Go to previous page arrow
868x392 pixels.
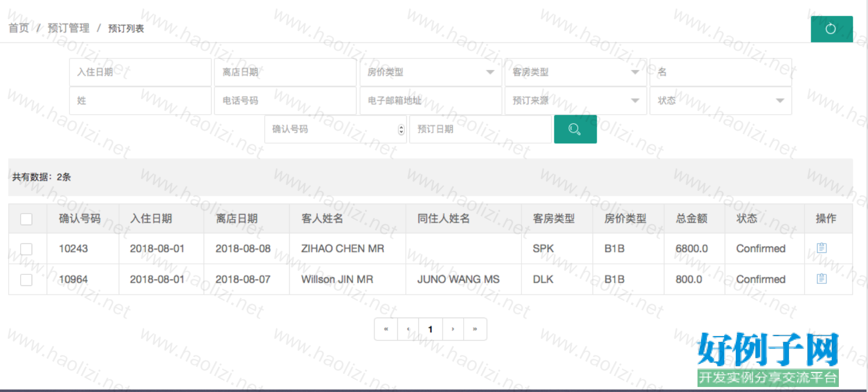pos(408,329)
